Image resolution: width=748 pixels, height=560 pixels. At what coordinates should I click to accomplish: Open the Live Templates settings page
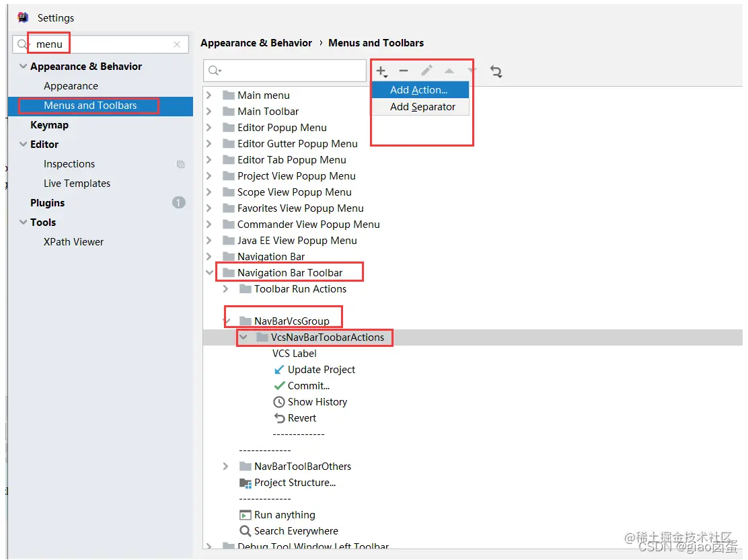point(77,184)
